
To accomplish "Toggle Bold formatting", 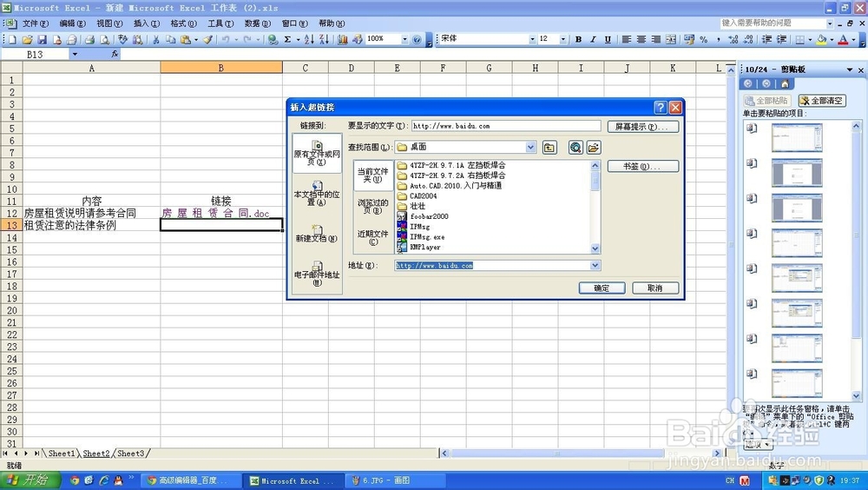I will tap(578, 39).
